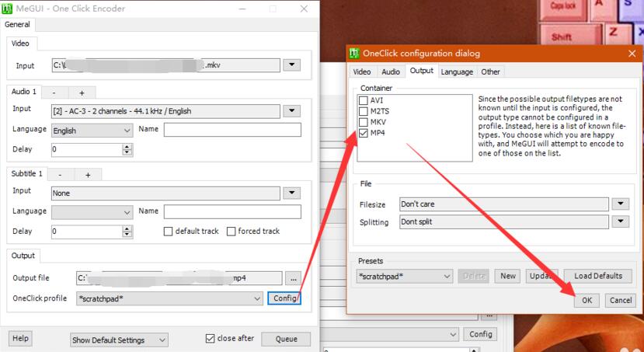Click the Config button in background window
The height and width of the screenshot is (352, 644).
481,334
